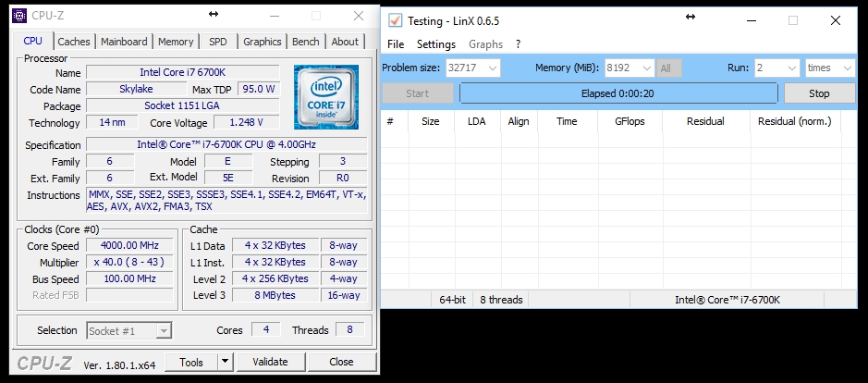Click the Core Speed value 4000.00 MHz
Screen dimensions: 868x383
tap(129, 245)
